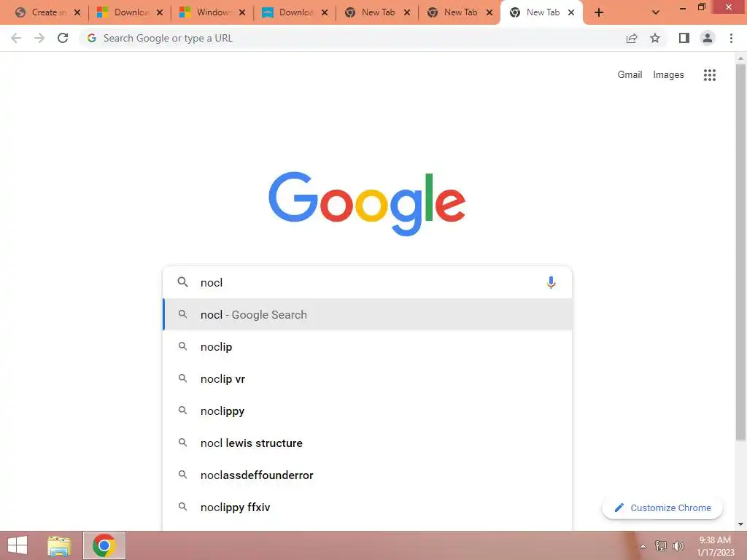This screenshot has width=747, height=560.
Task: Click the Google search box containing 'nocl'
Action: coord(368,282)
